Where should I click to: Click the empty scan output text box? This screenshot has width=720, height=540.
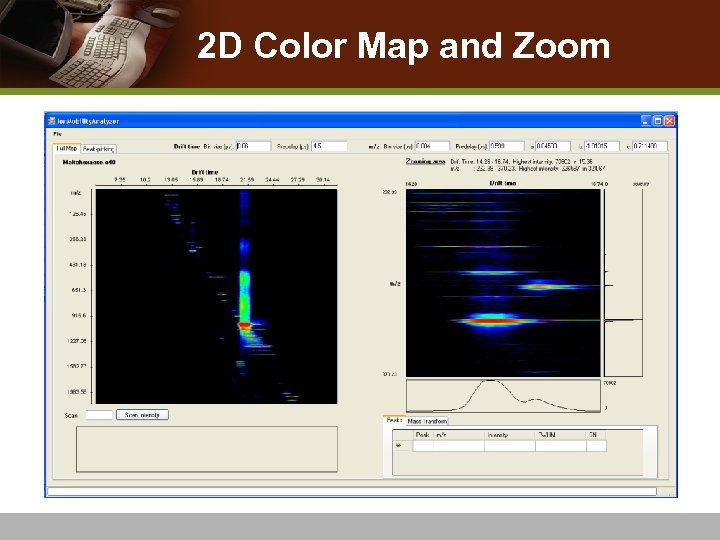[207, 449]
